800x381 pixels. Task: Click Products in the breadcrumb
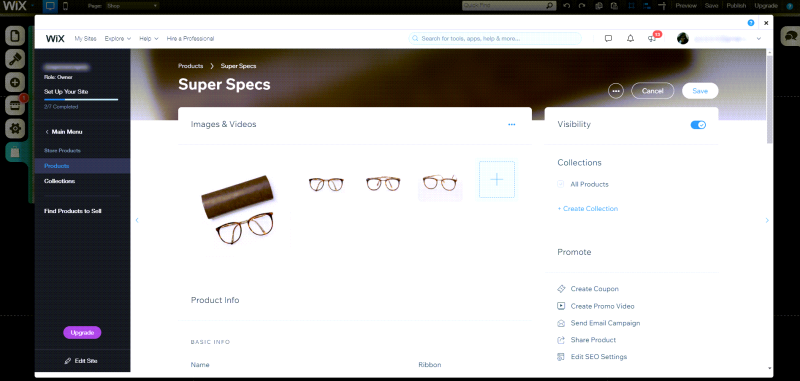coord(190,66)
